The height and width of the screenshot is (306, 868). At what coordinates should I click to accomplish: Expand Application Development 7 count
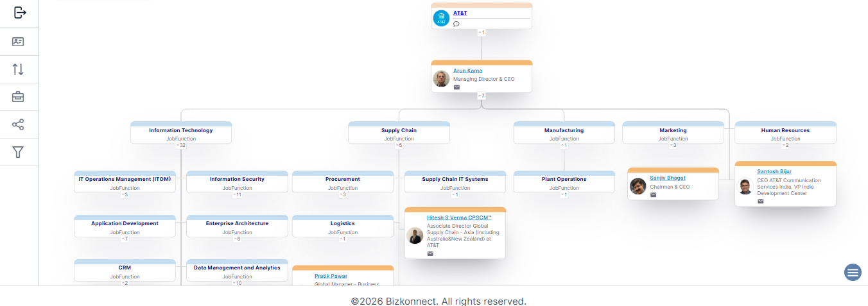click(125, 239)
